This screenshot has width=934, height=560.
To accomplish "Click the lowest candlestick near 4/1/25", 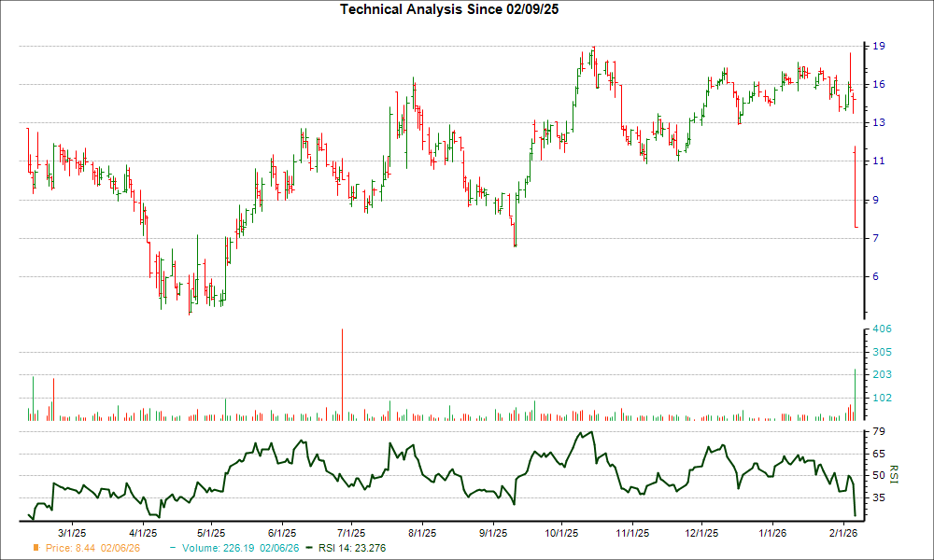I will tap(188, 299).
